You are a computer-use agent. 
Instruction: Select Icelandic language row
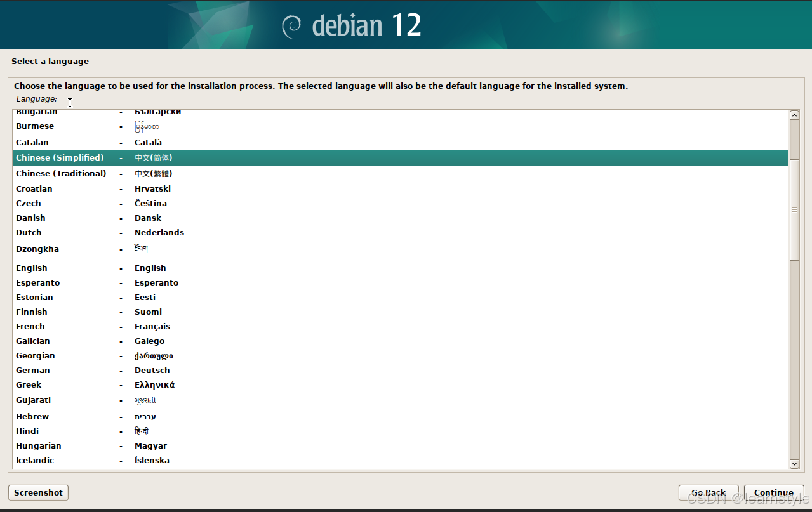[x=401, y=460]
